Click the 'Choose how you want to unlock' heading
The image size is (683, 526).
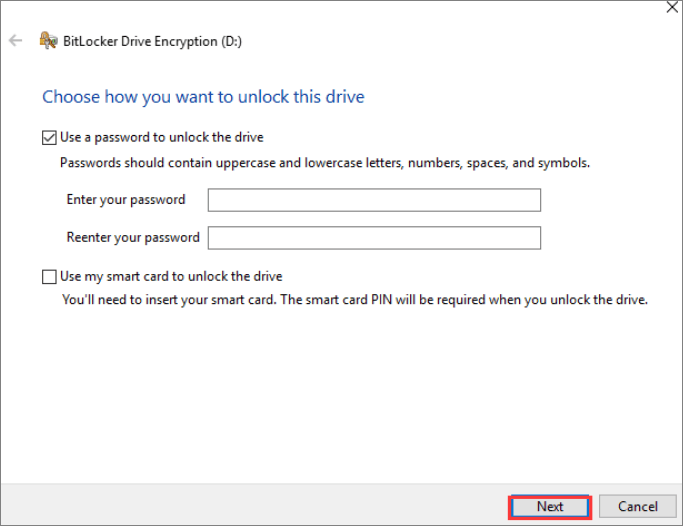click(203, 97)
